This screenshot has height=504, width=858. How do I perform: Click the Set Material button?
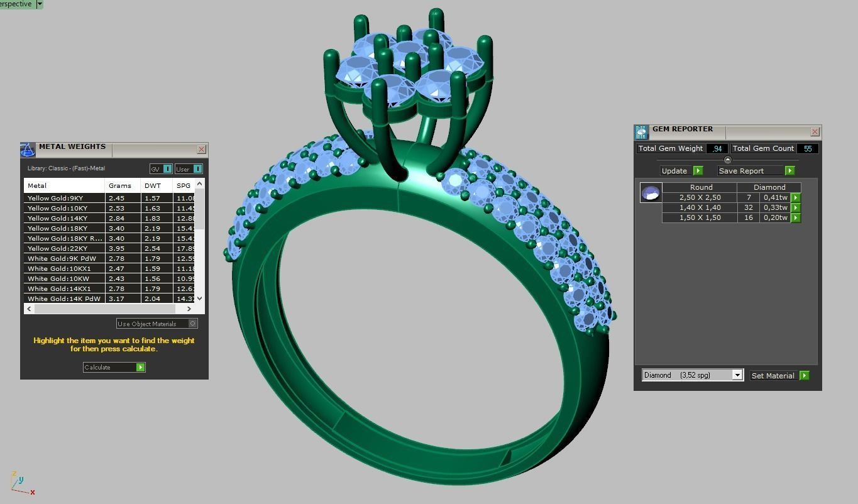(x=779, y=376)
